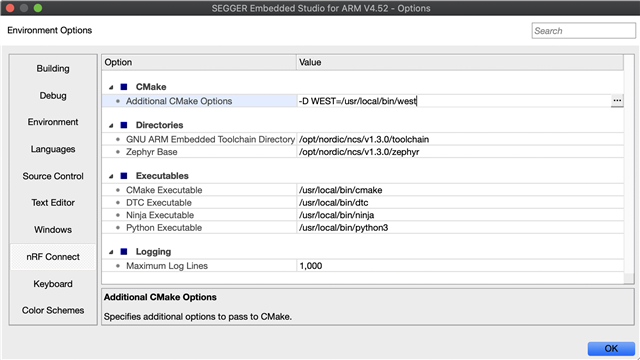Open Keyboard options category
Image resolution: width=640 pixels, height=360 pixels.
(x=53, y=284)
